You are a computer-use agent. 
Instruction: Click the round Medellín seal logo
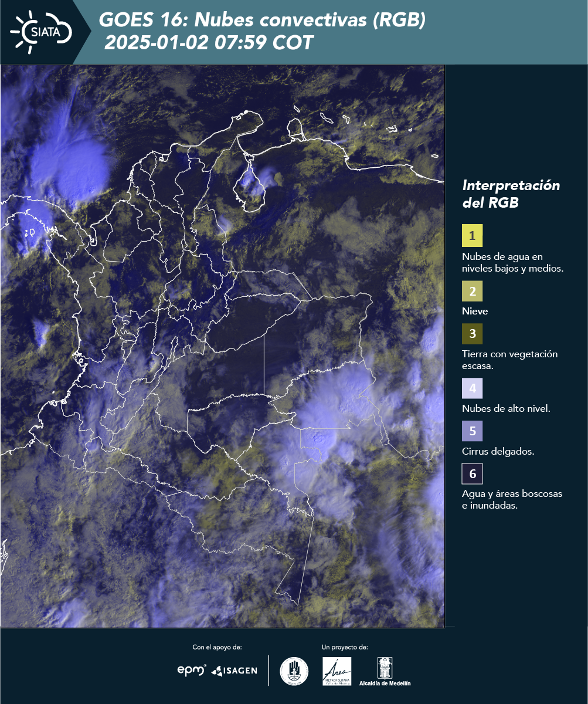294,671
